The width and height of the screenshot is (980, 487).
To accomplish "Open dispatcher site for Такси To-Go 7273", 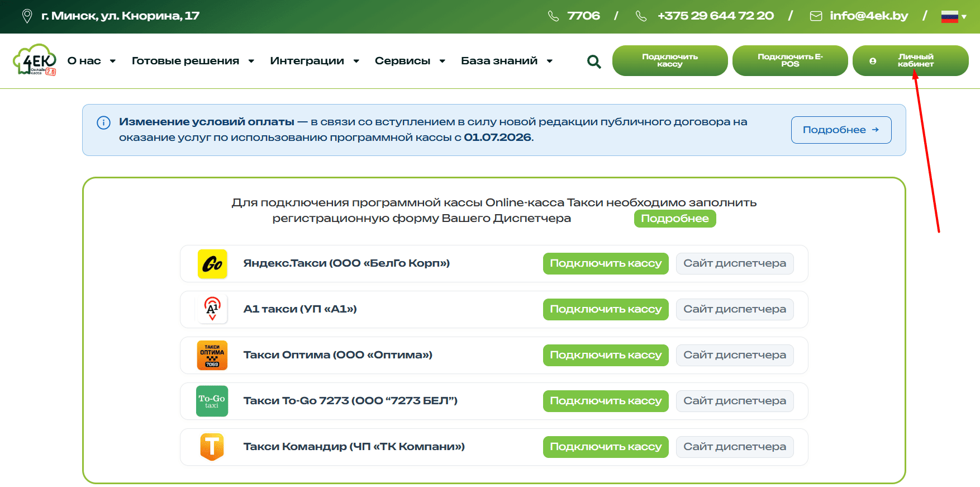I will point(735,401).
